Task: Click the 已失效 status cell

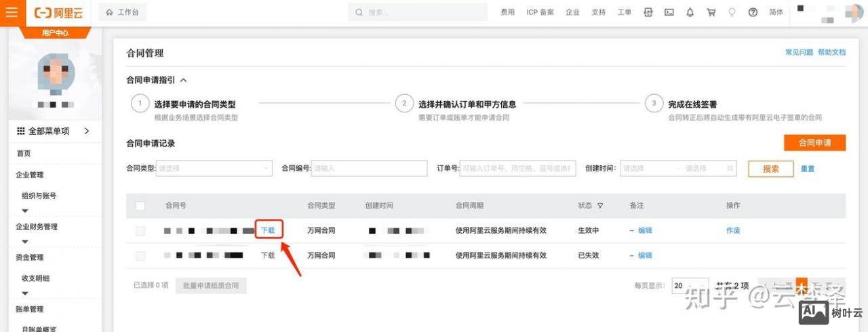Action: click(588, 255)
